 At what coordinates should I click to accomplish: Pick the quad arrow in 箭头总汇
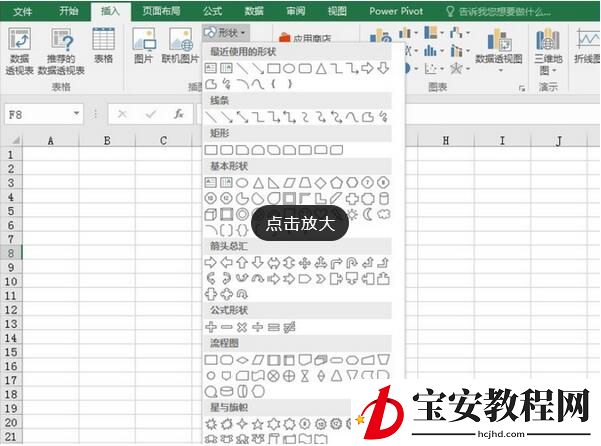[304, 262]
